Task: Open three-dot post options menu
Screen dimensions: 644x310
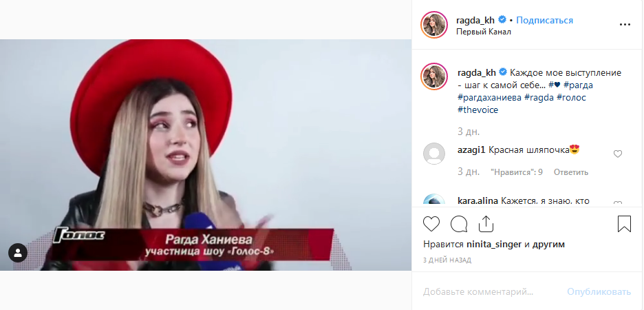Action: pyautogui.click(x=625, y=25)
